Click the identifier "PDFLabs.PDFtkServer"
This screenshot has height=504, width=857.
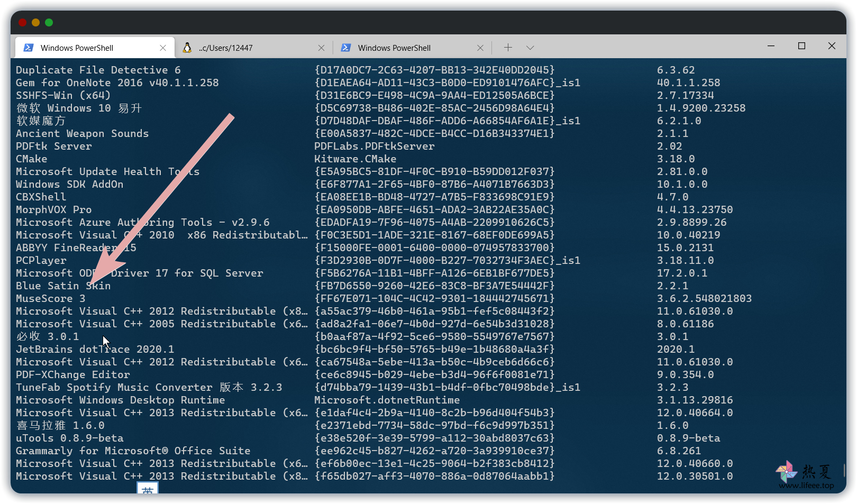(375, 146)
